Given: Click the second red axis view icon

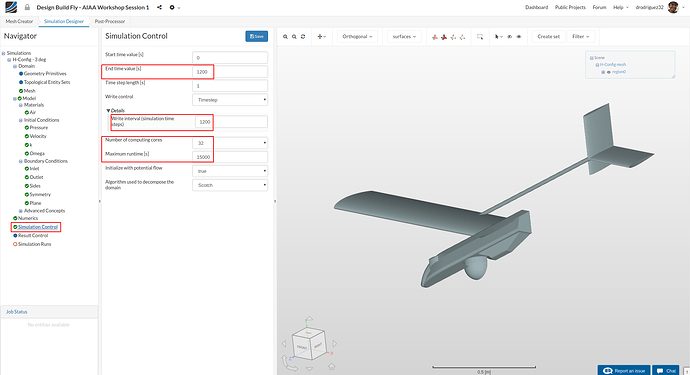Looking at the screenshot, I should click(444, 37).
